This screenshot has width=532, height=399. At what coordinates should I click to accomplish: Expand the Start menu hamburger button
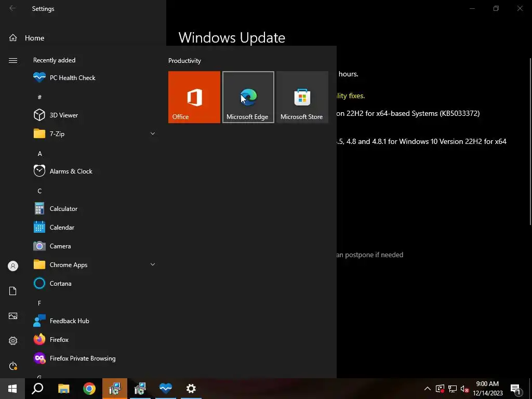(13, 60)
